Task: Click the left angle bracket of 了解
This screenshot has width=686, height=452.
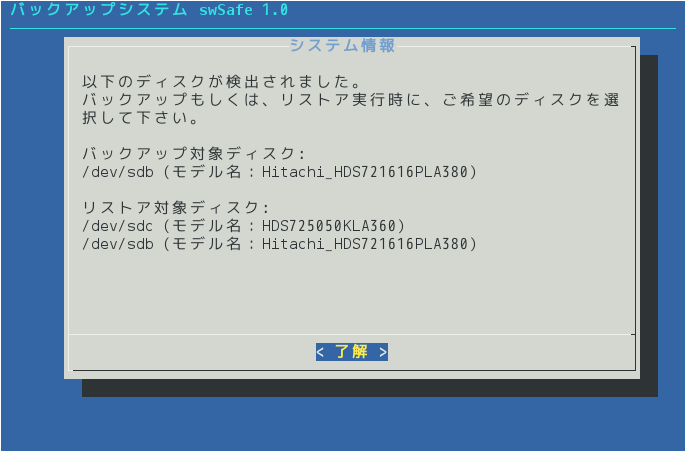Action: tap(320, 352)
